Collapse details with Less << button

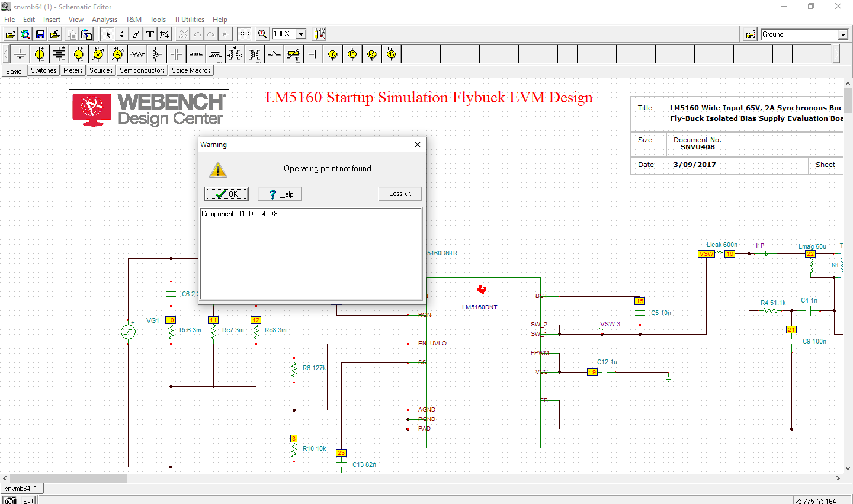tap(400, 194)
